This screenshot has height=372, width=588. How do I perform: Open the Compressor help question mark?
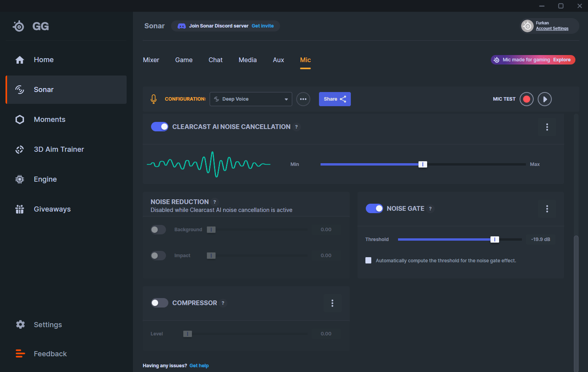tap(223, 303)
